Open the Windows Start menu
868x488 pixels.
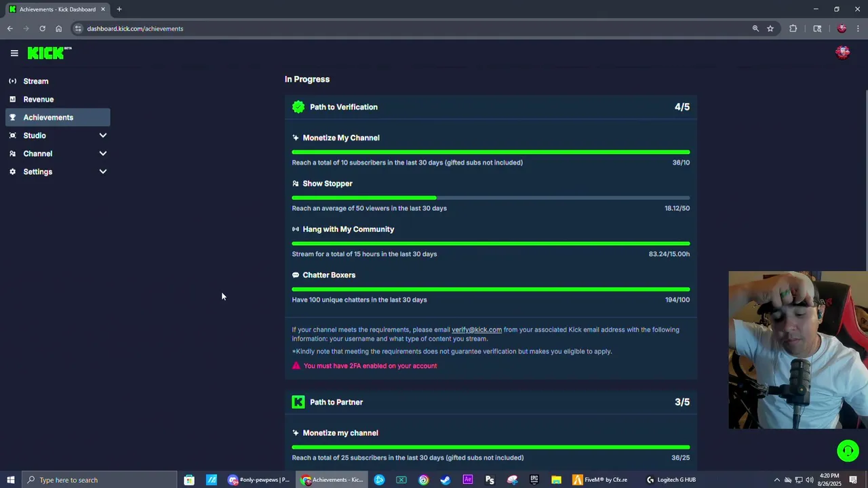click(x=11, y=480)
